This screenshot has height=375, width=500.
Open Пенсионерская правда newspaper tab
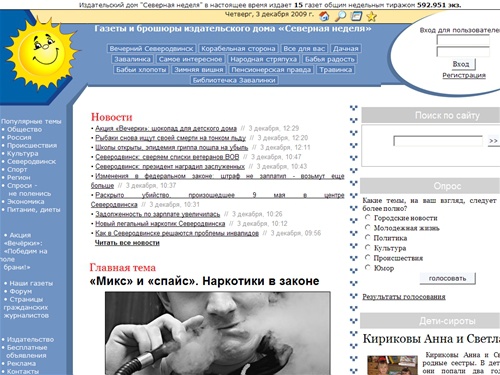click(271, 70)
